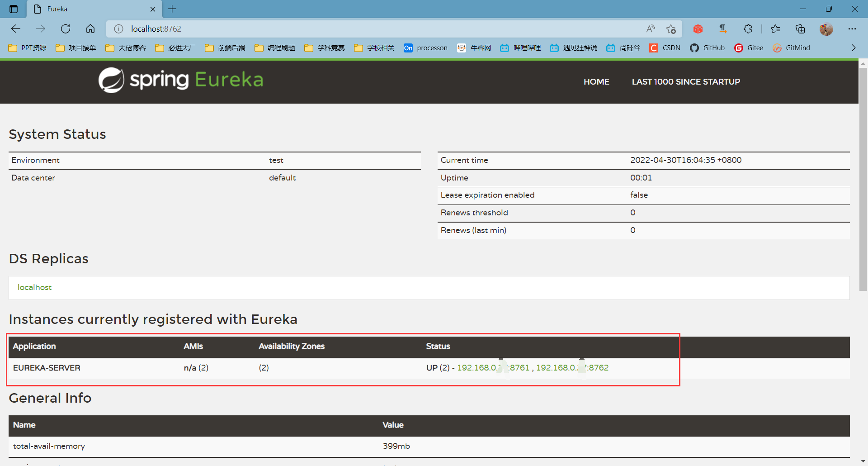Open the Gitee bookmark
868x466 pixels.
pos(749,48)
